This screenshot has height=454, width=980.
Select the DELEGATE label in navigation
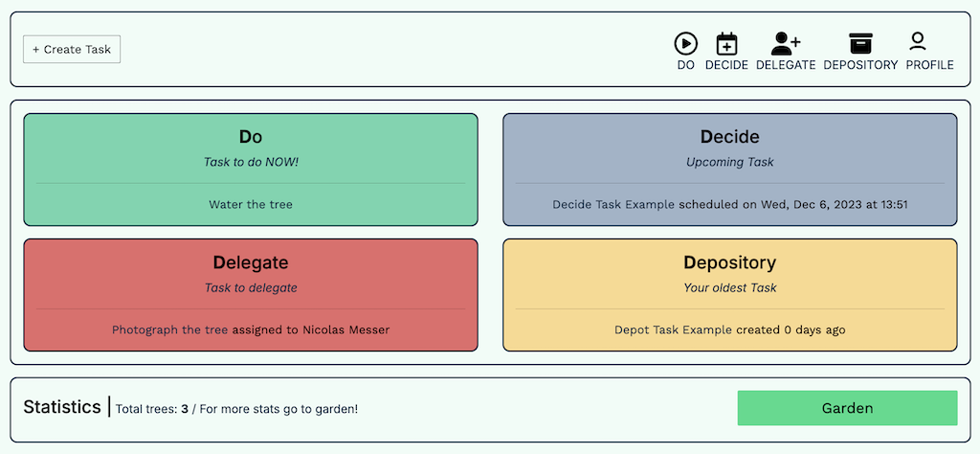(786, 65)
